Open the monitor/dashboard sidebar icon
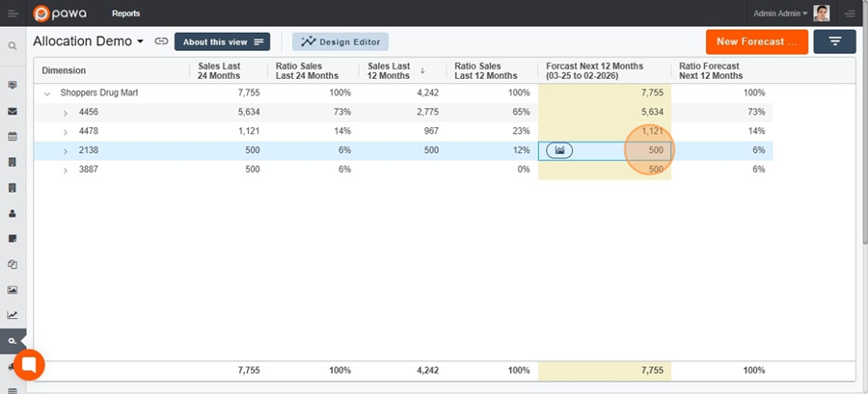Viewport: 868px width, 394px height. (13, 85)
